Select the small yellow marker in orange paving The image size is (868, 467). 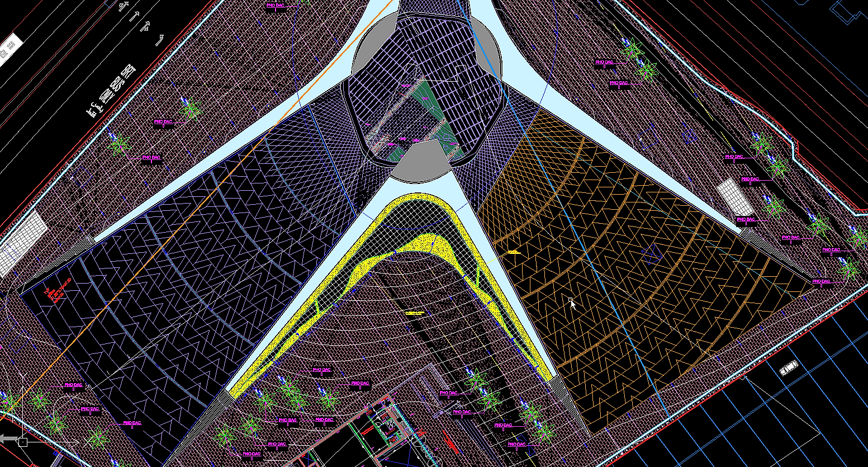[514, 253]
